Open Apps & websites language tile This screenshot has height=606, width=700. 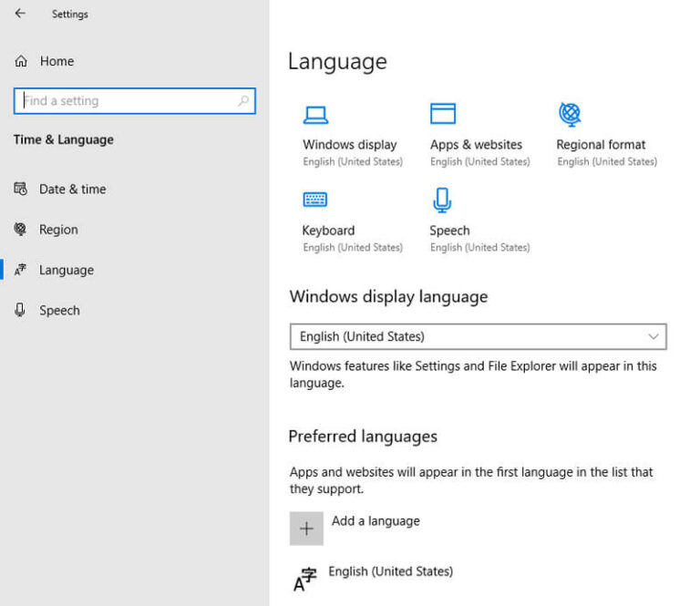click(476, 145)
